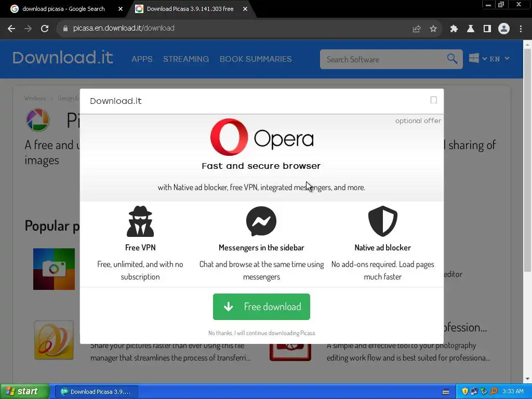Click the Windows platform logo icon
This screenshot has width=532, height=399.
pyautogui.click(x=474, y=58)
